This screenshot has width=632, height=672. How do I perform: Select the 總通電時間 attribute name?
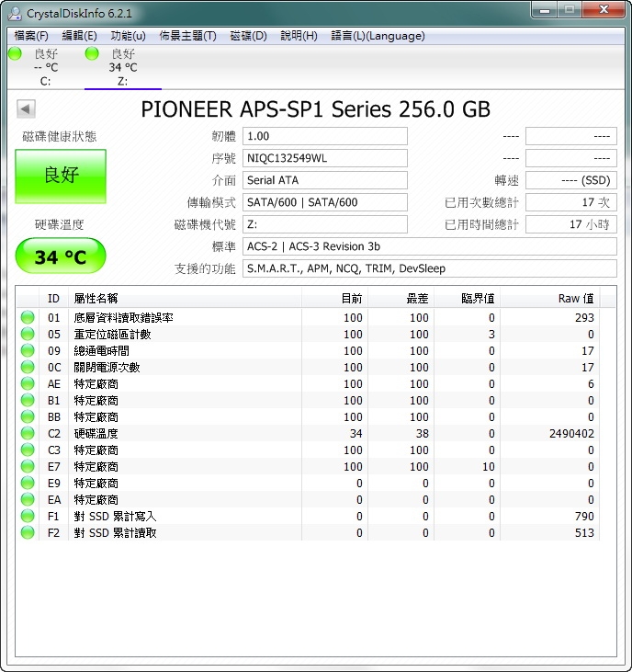[x=101, y=350]
